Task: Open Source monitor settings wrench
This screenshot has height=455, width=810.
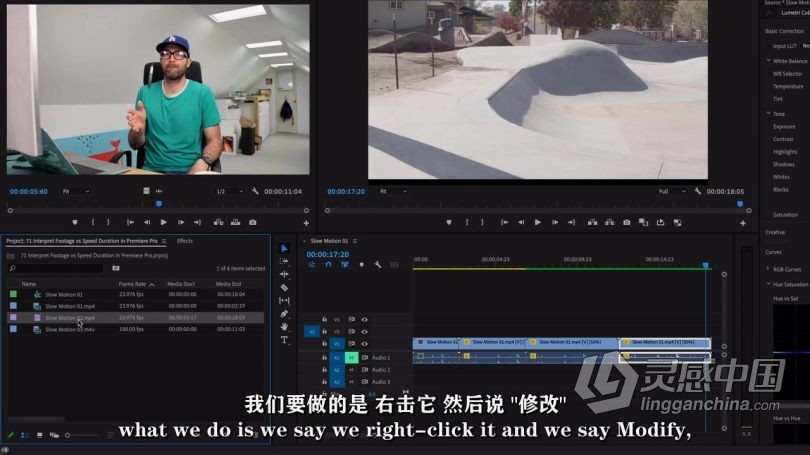Action: [255, 191]
